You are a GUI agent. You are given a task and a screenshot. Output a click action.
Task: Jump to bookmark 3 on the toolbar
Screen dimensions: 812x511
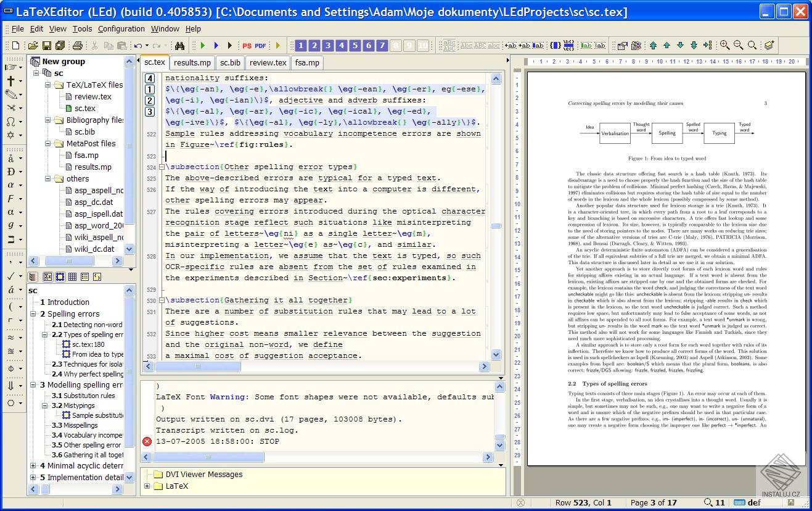(x=328, y=45)
